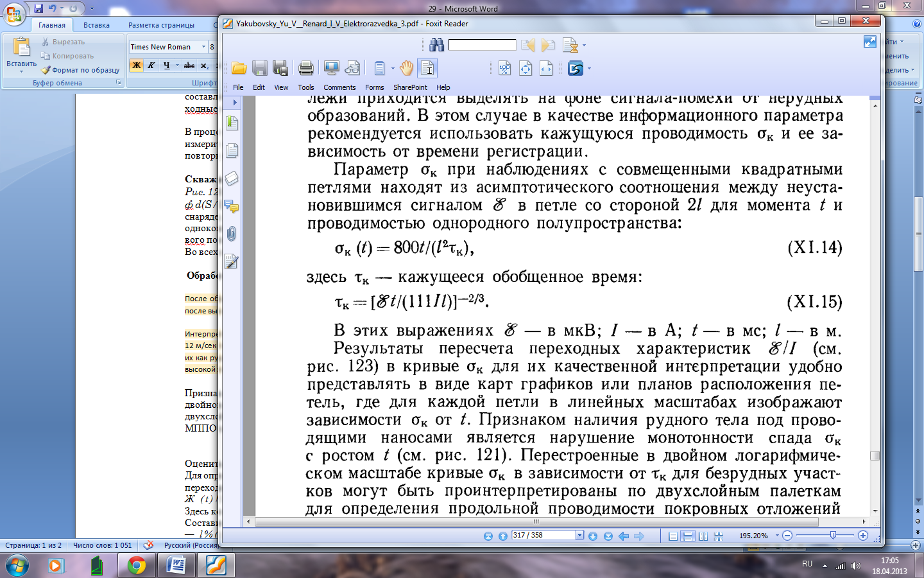
Task: Toggle underline formatting in Word
Action: (166, 66)
